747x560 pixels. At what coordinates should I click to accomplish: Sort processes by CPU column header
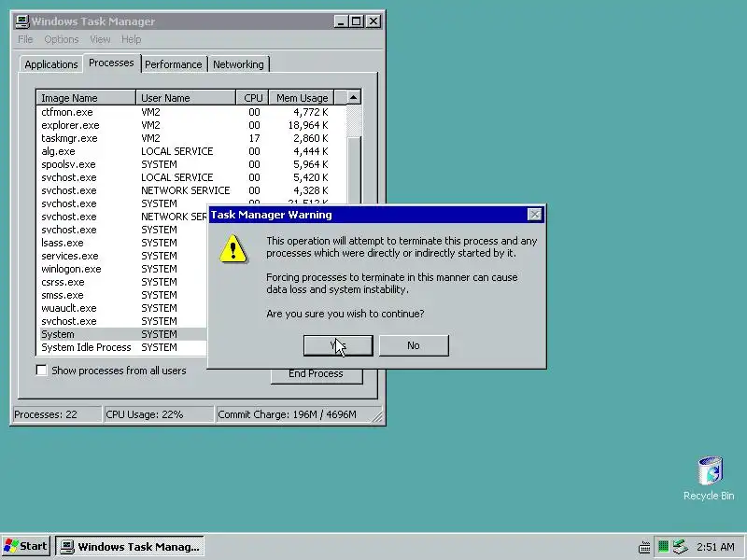tap(252, 98)
